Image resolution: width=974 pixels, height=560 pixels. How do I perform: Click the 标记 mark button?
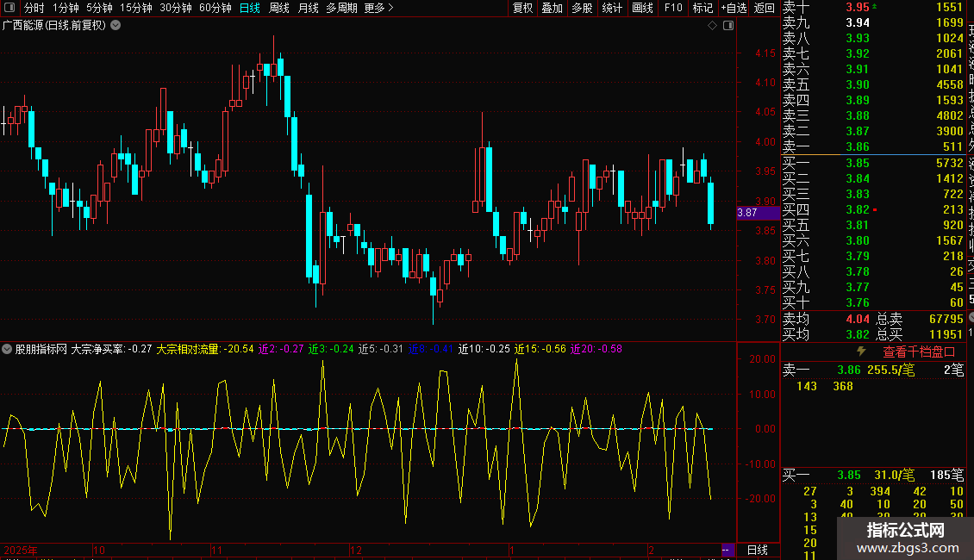(x=702, y=8)
